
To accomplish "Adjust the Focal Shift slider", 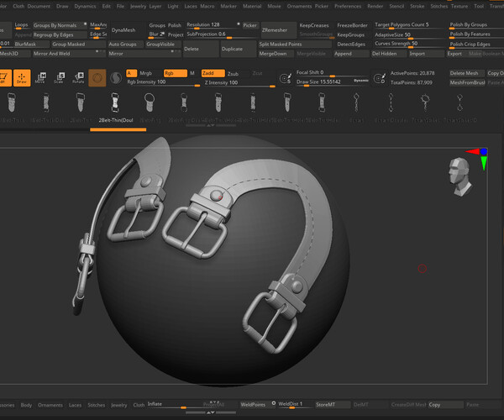I will (x=332, y=74).
